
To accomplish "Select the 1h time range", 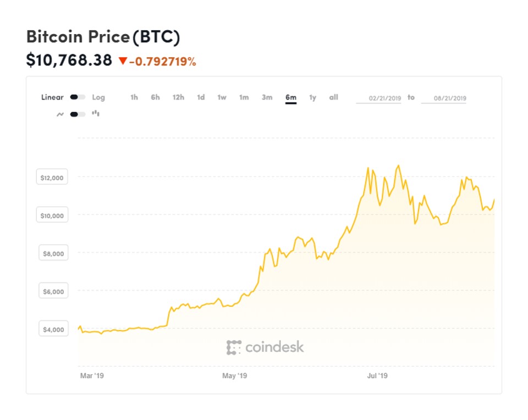I will 134,97.
